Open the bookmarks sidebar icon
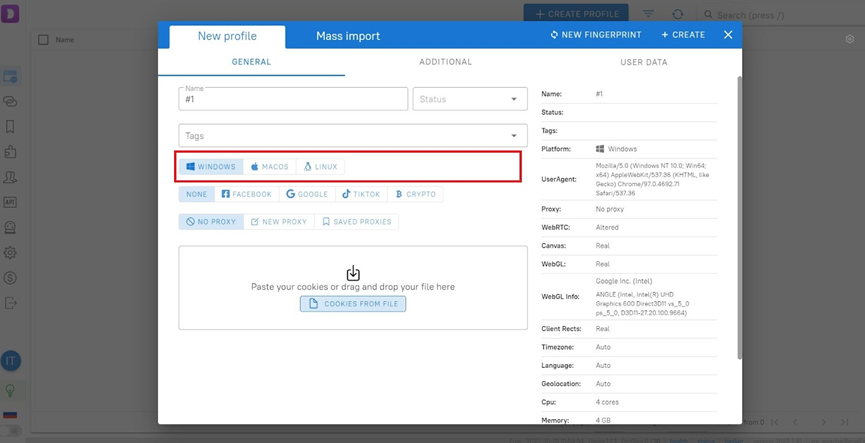Image resolution: width=865 pixels, height=443 pixels. [10, 127]
